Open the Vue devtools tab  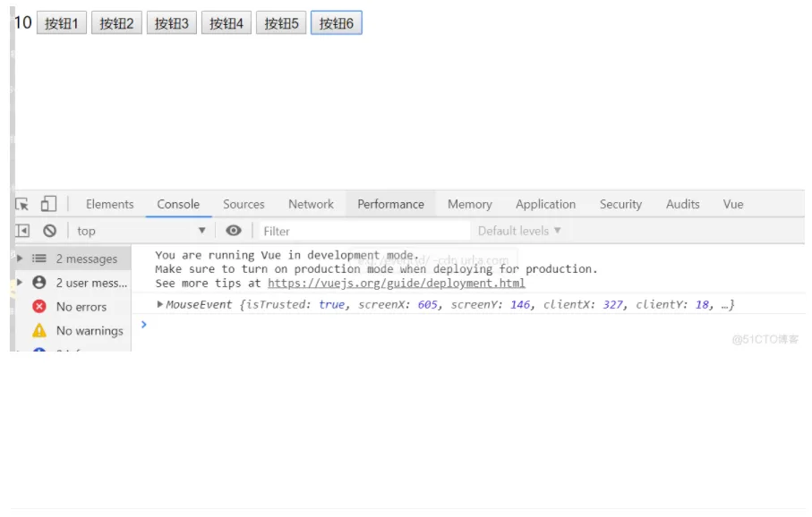732,205
